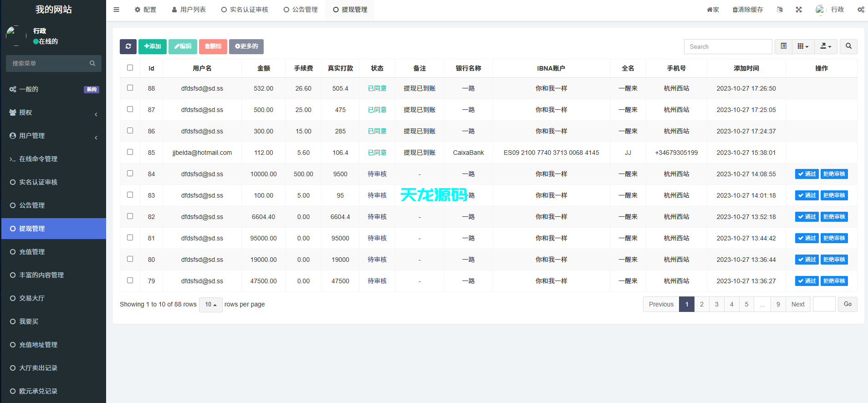Open 一般的 sidebar item

coord(54,89)
